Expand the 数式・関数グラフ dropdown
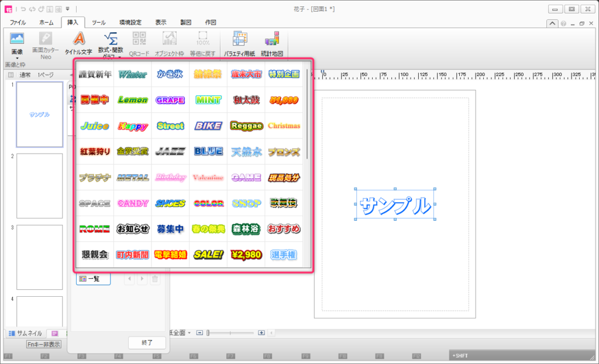The width and height of the screenshot is (599, 364). [x=119, y=57]
